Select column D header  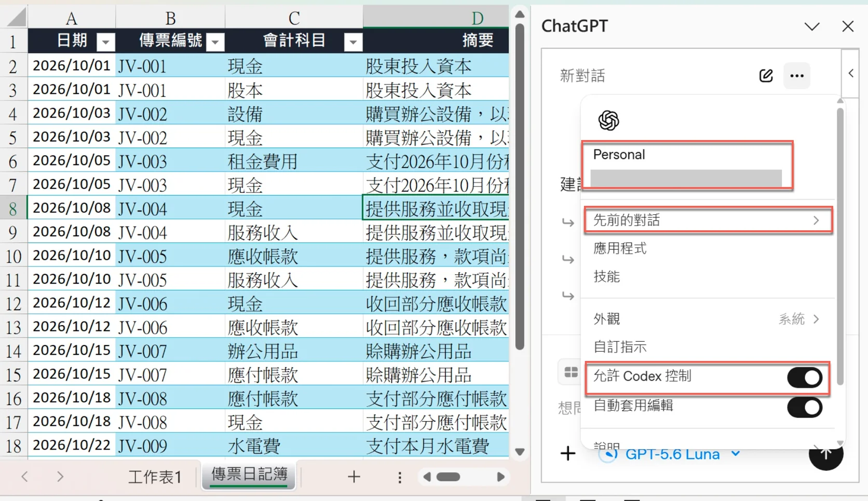[x=436, y=17]
